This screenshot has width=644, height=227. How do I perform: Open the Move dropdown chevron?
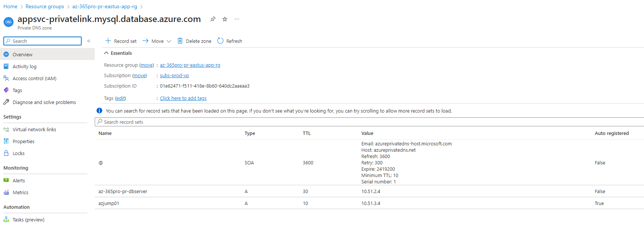[x=169, y=41]
